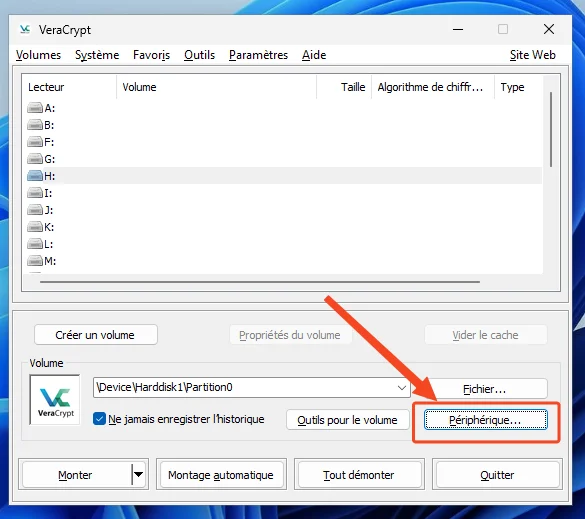The width and height of the screenshot is (585, 519).
Task: Toggle Ne jamais enregistrer l'historique checkbox
Action: coord(99,419)
